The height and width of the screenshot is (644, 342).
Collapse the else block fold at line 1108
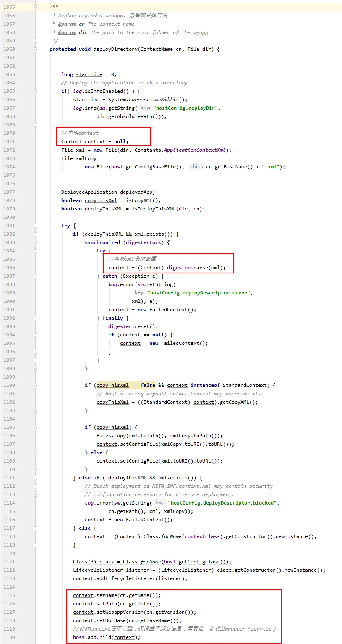[36, 452]
